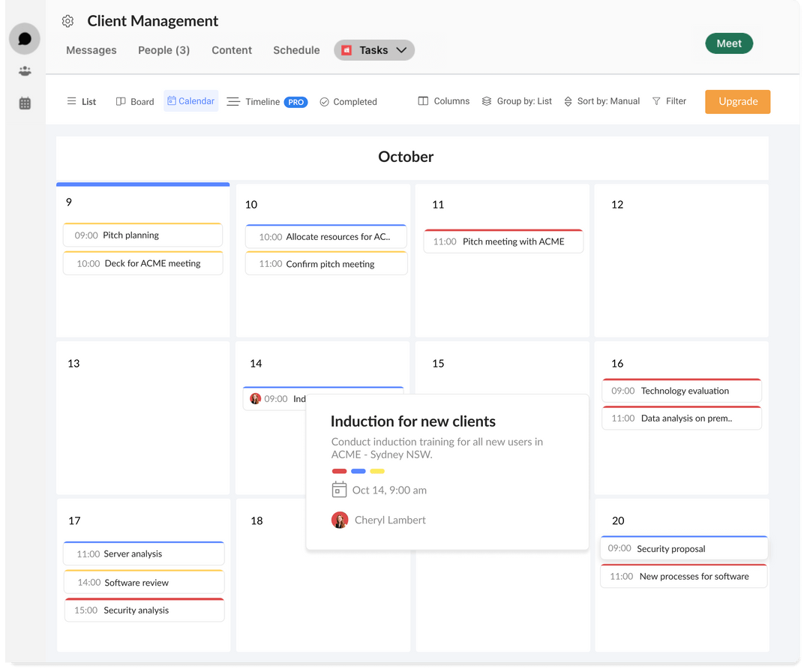This screenshot has width=807, height=672.
Task: Open the Schedule tab
Action: tap(296, 49)
